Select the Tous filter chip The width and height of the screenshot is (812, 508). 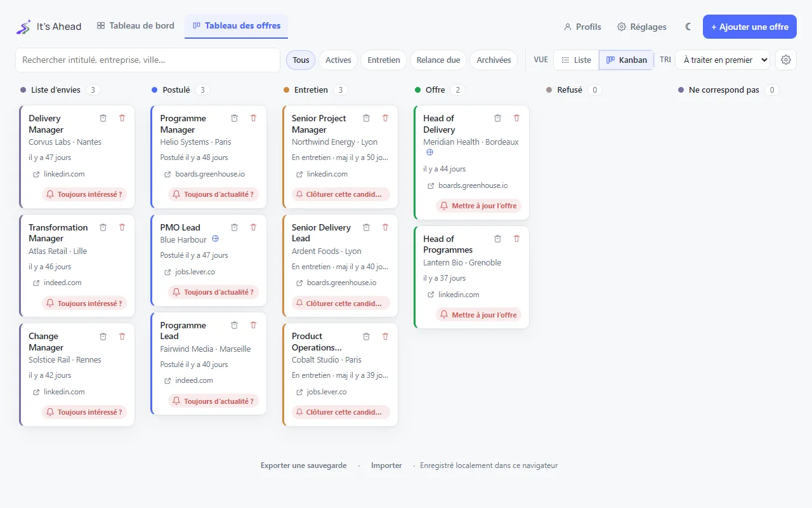tap(301, 60)
